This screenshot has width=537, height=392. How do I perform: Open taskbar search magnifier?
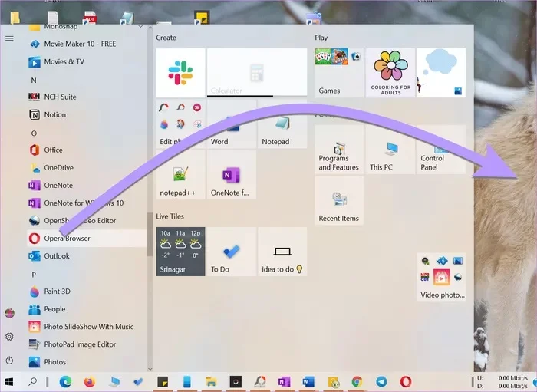pos(32,381)
